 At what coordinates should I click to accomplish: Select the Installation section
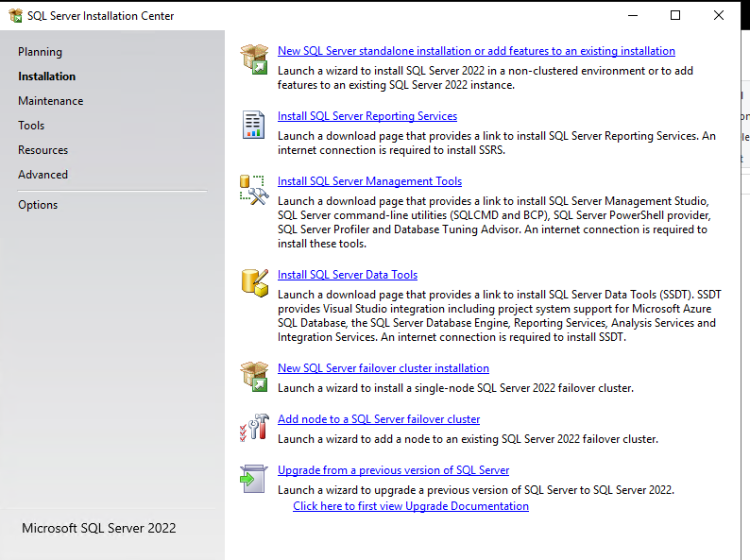click(47, 76)
